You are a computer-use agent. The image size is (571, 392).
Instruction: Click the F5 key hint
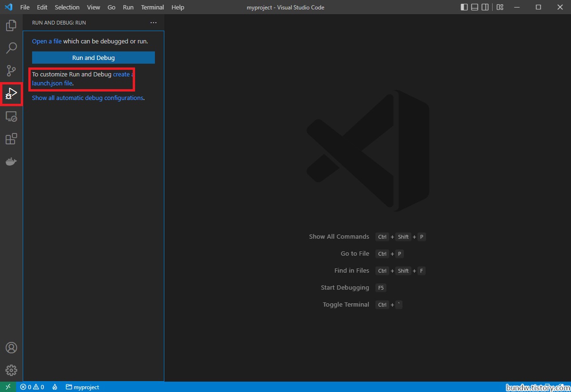tap(381, 288)
